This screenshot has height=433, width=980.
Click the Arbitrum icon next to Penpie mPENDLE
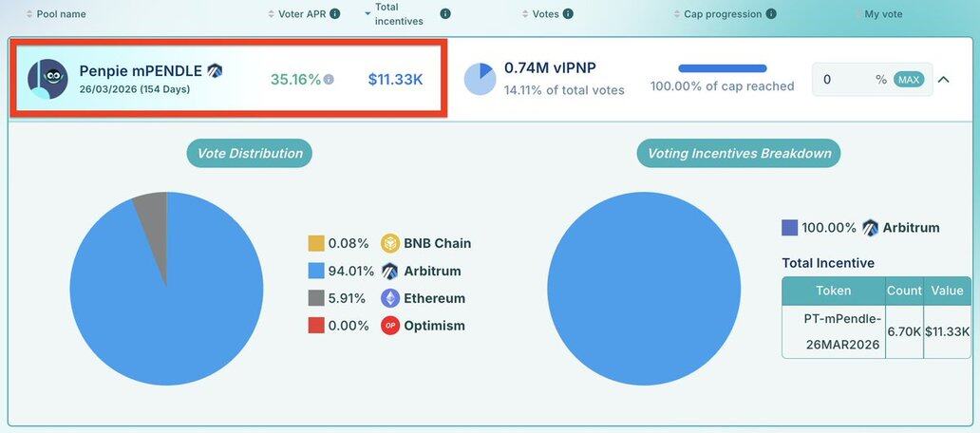[215, 70]
